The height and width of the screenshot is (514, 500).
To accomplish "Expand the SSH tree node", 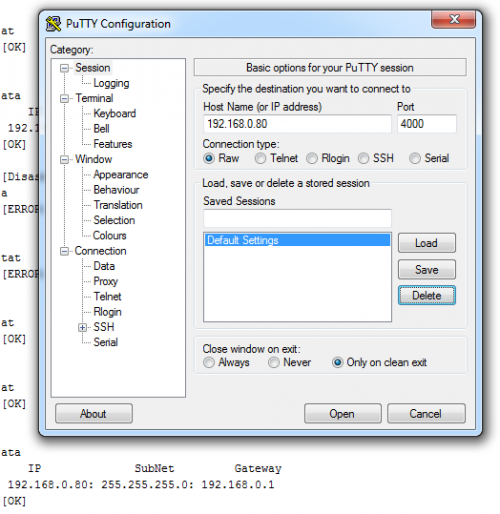I will click(x=82, y=328).
